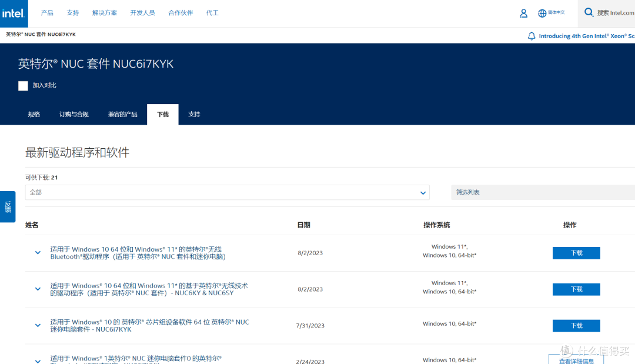
Task: Select the 下载 tab
Action: coord(163,115)
